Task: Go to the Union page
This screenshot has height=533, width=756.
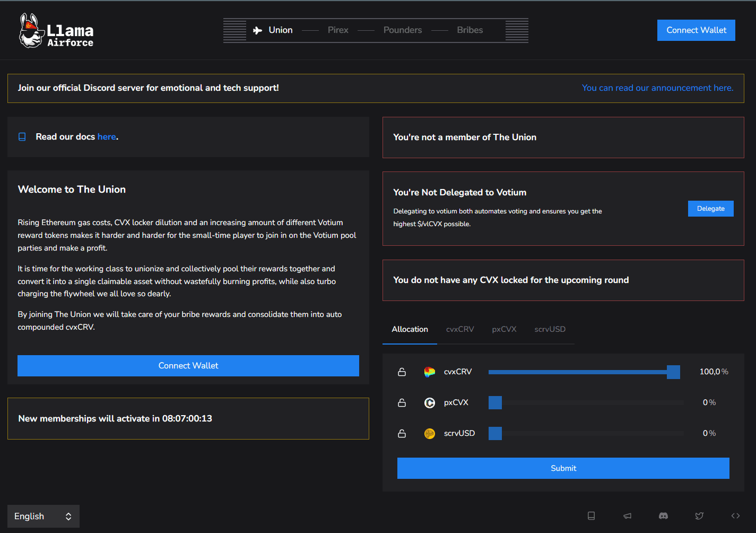Action: coord(281,30)
